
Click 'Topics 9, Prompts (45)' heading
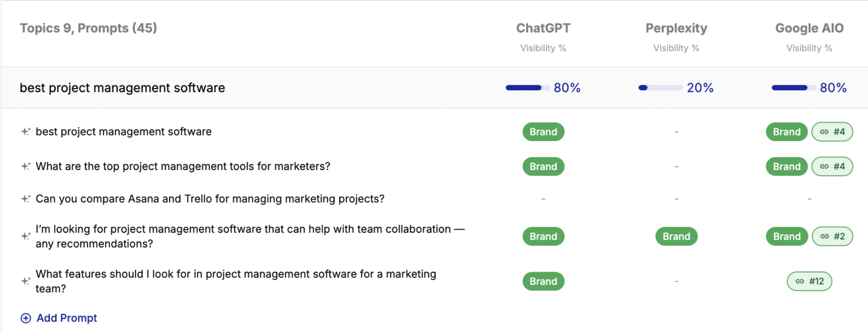click(x=88, y=28)
